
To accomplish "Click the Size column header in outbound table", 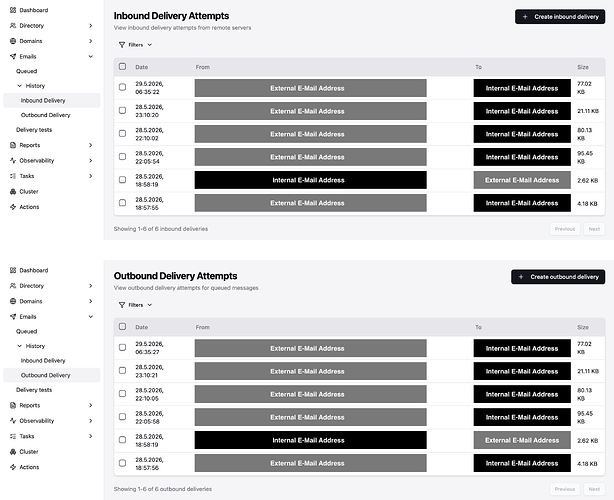I will coord(583,327).
